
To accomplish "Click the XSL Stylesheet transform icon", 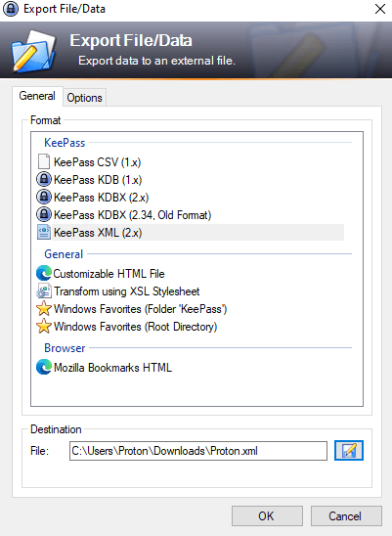I will (44, 290).
